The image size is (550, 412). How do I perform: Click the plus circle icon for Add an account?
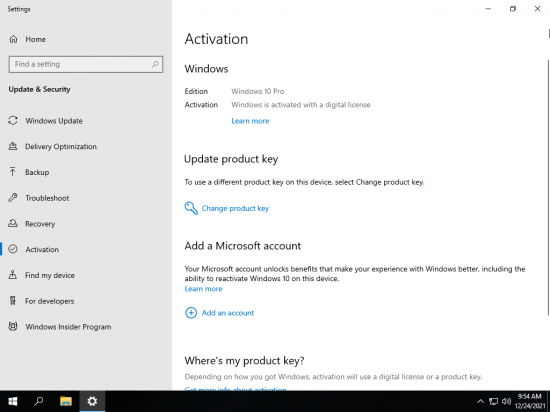(x=191, y=313)
